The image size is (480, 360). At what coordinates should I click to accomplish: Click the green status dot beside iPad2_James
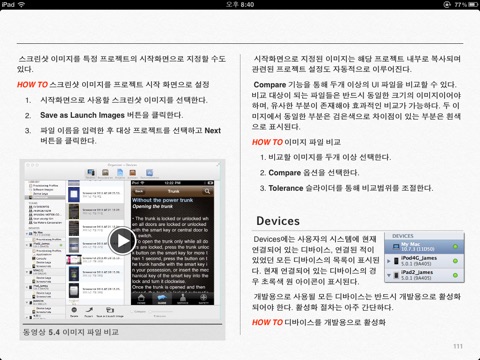(455, 275)
